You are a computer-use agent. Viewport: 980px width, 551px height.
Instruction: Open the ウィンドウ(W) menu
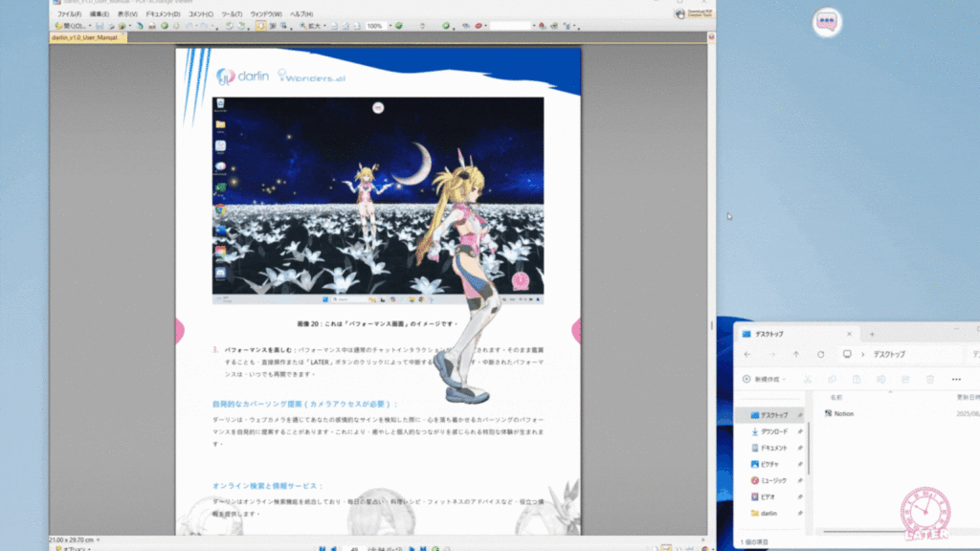(266, 13)
